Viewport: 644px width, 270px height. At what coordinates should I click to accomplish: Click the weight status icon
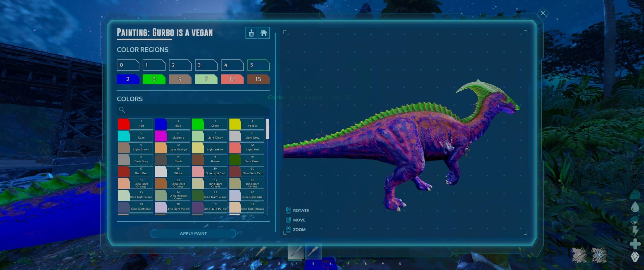coord(635,194)
